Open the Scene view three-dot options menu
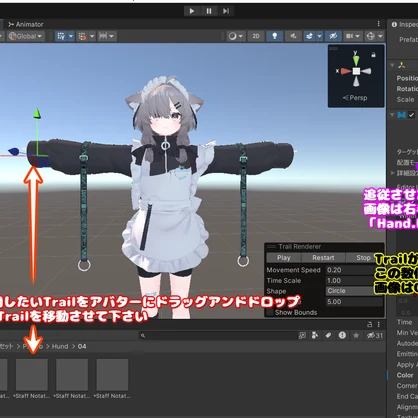Image resolution: width=418 pixels, height=418 pixels. (378, 24)
